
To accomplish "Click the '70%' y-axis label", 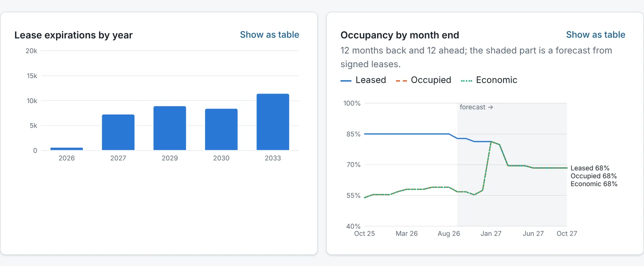I will pyautogui.click(x=353, y=164).
